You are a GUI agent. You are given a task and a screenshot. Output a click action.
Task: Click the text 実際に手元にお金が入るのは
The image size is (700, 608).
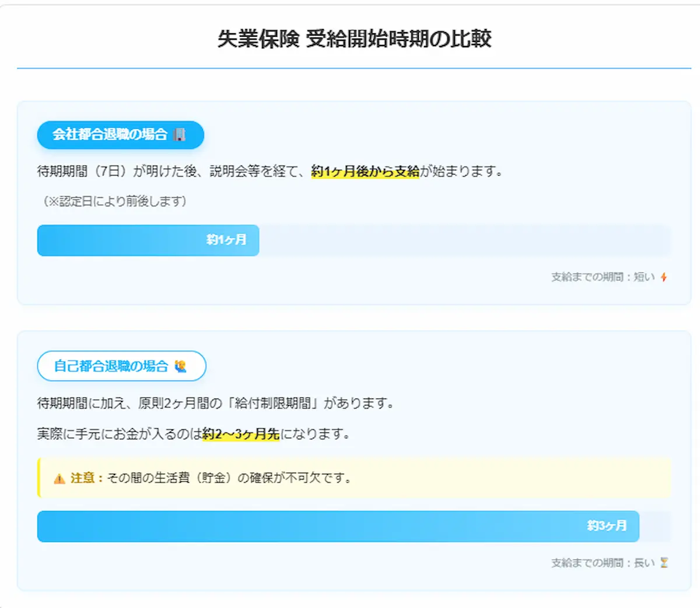[x=120, y=434]
